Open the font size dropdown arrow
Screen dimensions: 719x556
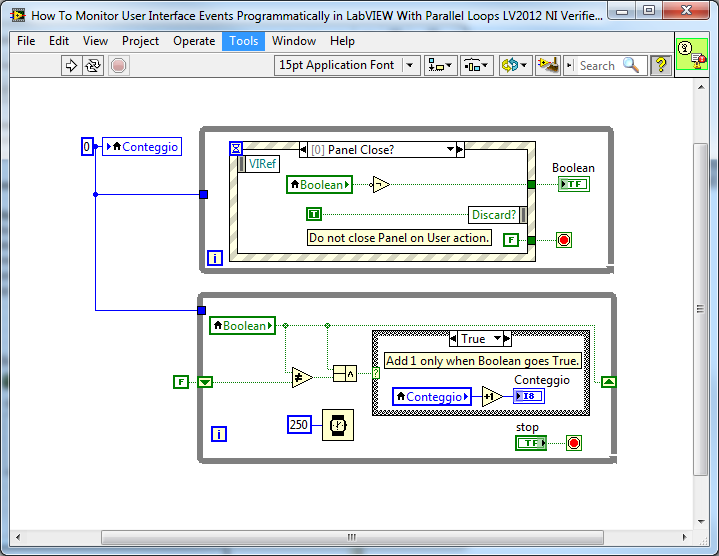tap(410, 66)
